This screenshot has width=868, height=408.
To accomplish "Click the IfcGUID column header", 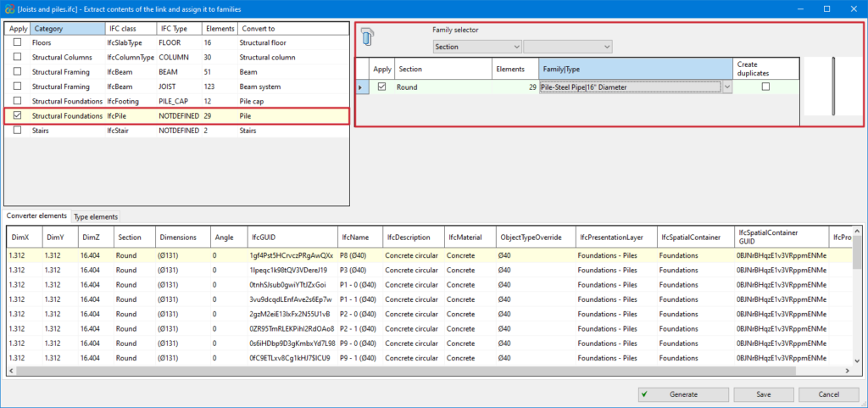I will click(292, 237).
